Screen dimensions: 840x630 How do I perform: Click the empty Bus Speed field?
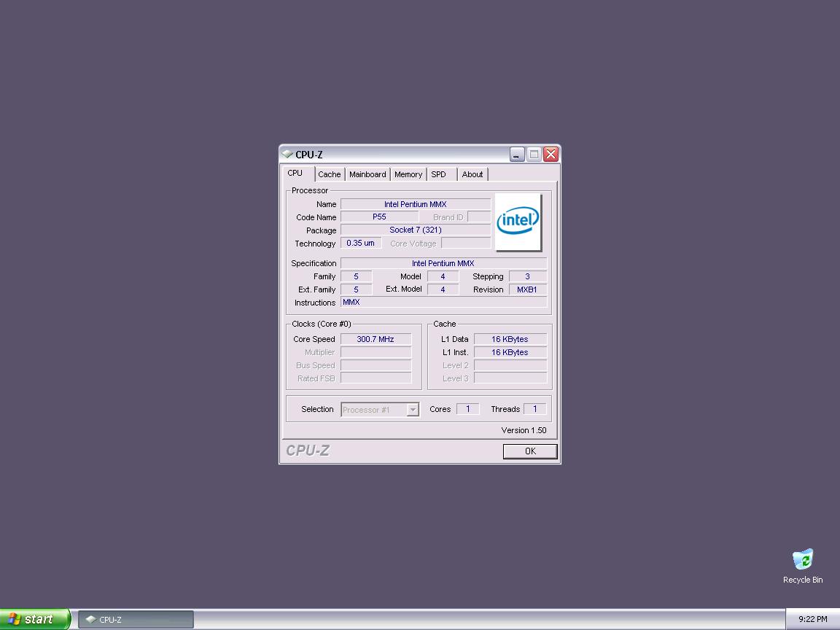click(x=376, y=365)
